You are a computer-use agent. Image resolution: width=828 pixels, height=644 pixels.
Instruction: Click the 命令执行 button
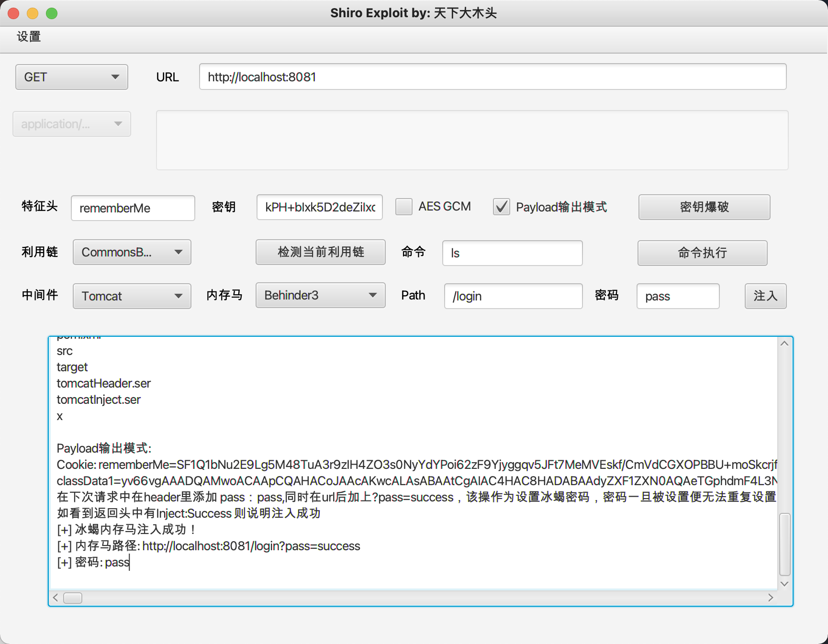tap(702, 253)
